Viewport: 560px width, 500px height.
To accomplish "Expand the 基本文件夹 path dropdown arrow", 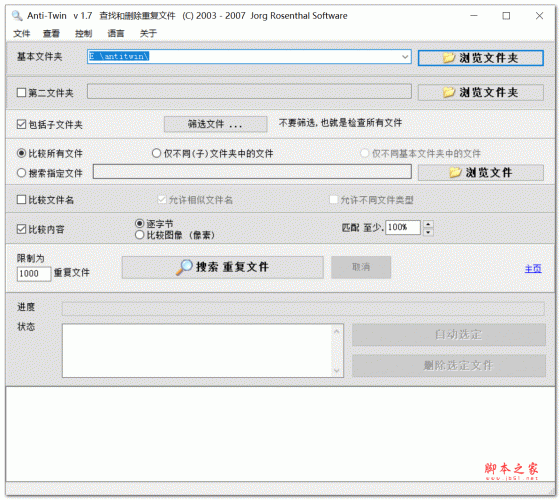I will (x=405, y=57).
